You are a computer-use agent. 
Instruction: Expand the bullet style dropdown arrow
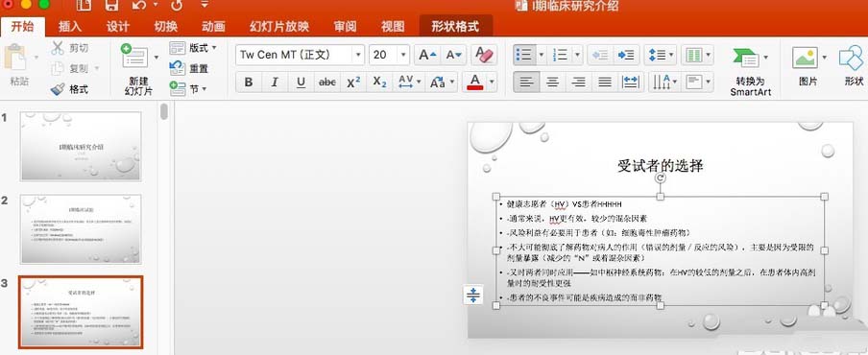(541, 55)
